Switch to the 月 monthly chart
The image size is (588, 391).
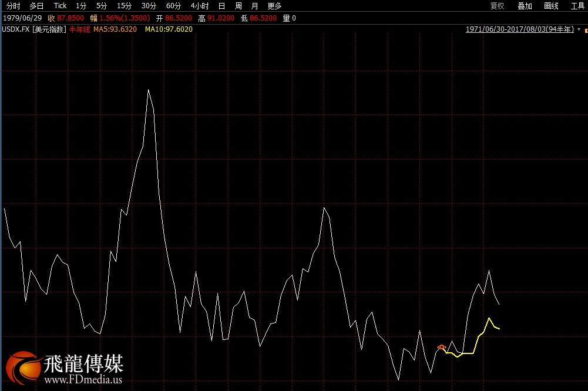pyautogui.click(x=254, y=6)
